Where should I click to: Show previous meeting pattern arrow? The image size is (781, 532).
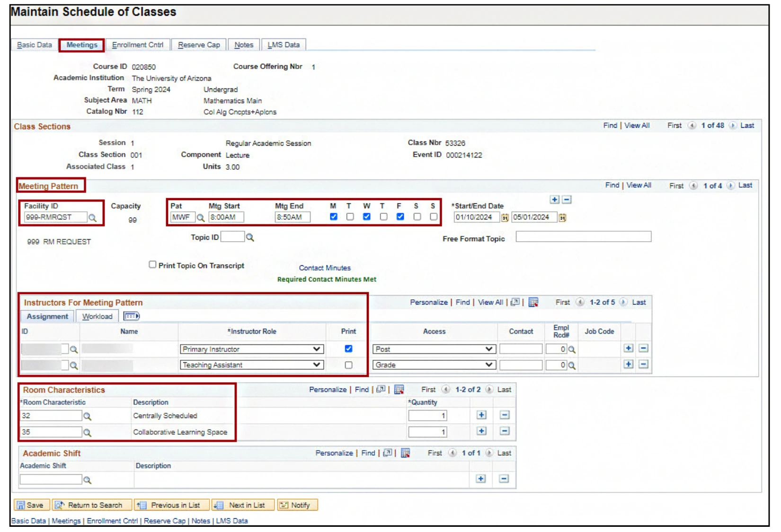693,185
